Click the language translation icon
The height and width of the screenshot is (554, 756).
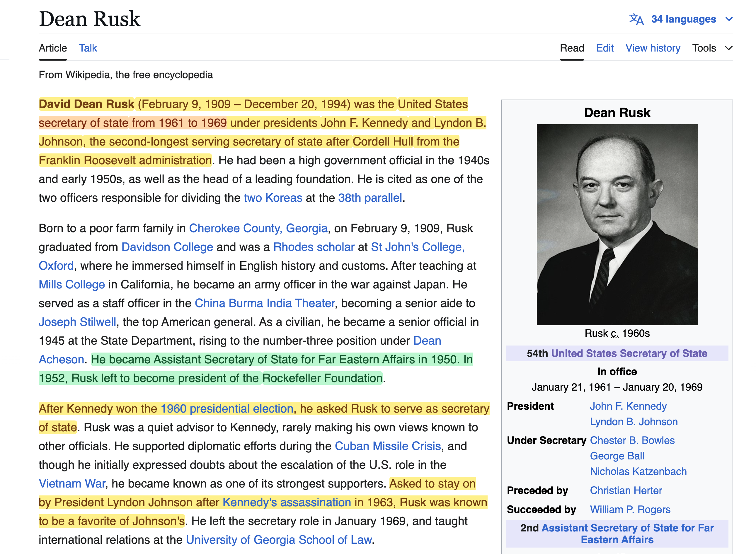coord(636,19)
